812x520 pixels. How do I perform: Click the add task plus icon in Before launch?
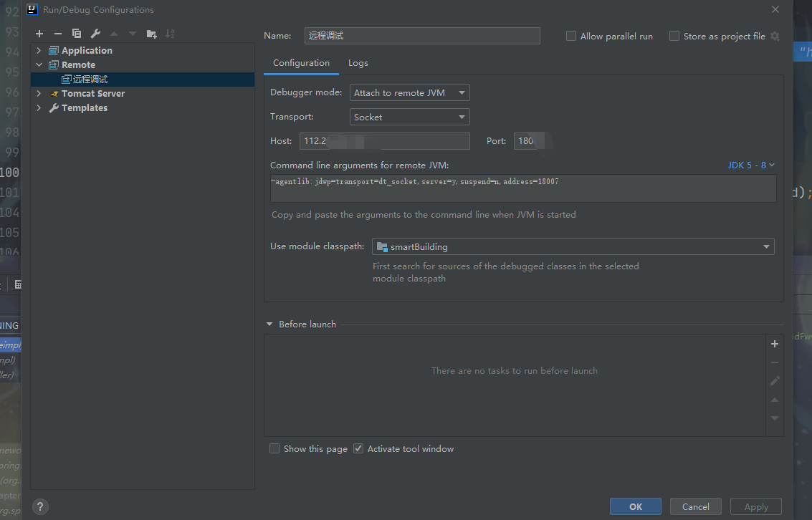774,344
